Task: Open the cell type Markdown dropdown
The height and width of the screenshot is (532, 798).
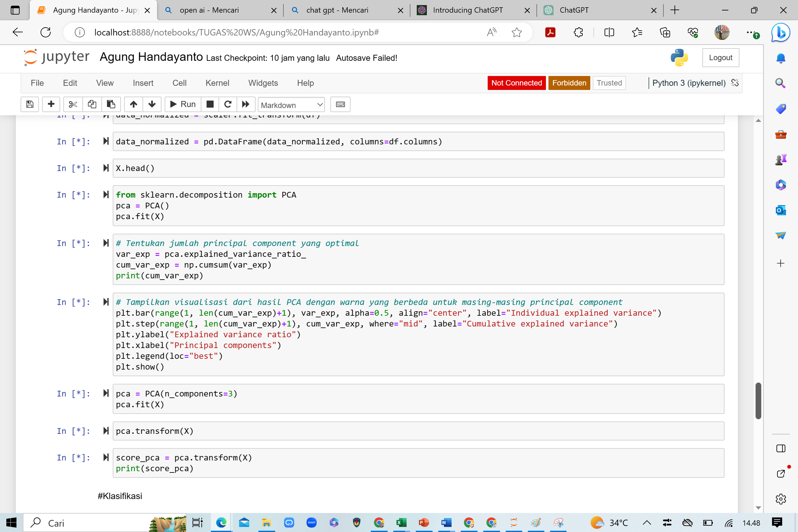Action: pos(291,105)
